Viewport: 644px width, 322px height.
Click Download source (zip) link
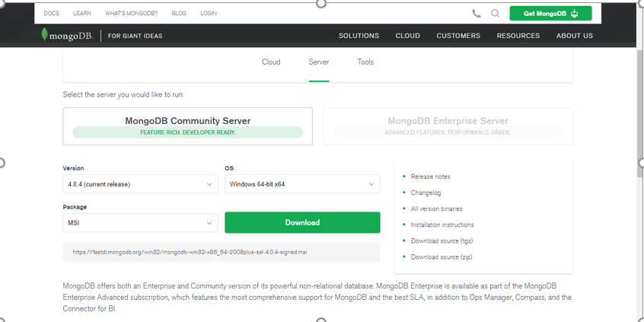click(x=442, y=257)
